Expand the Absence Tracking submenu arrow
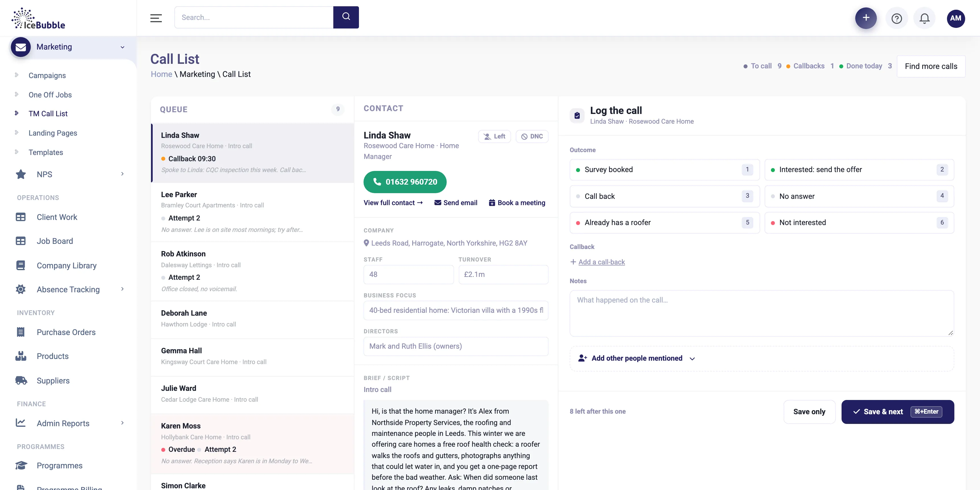Viewport: 980px width, 490px height. pyautogui.click(x=122, y=289)
